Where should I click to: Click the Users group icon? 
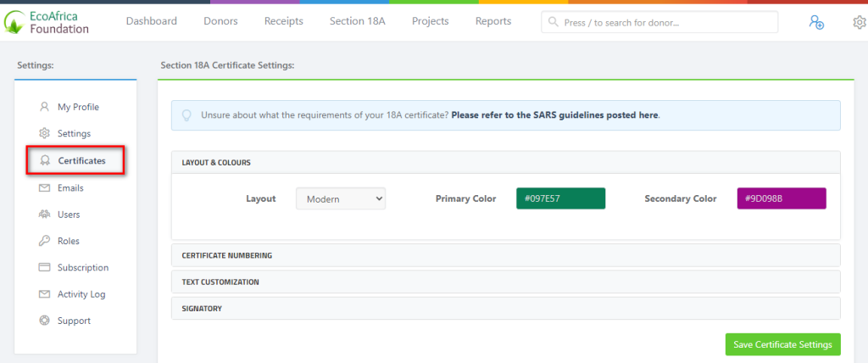tap(44, 215)
